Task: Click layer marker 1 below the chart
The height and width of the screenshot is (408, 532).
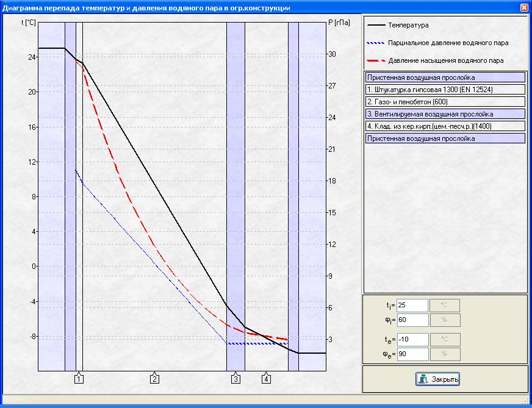Action: 79,379
